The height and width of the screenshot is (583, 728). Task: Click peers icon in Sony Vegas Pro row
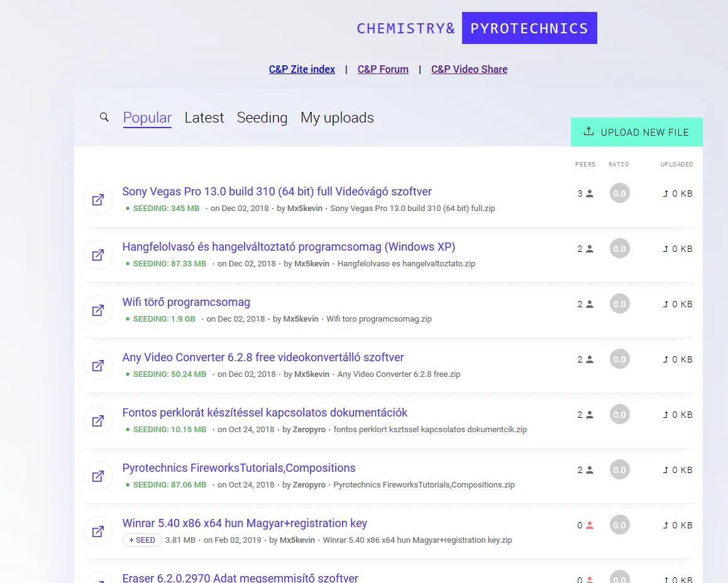coord(590,193)
